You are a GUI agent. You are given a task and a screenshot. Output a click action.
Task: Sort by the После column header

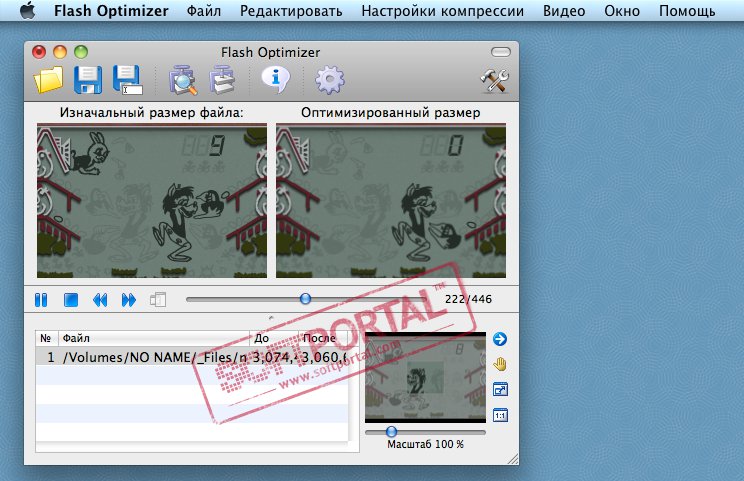pos(323,338)
